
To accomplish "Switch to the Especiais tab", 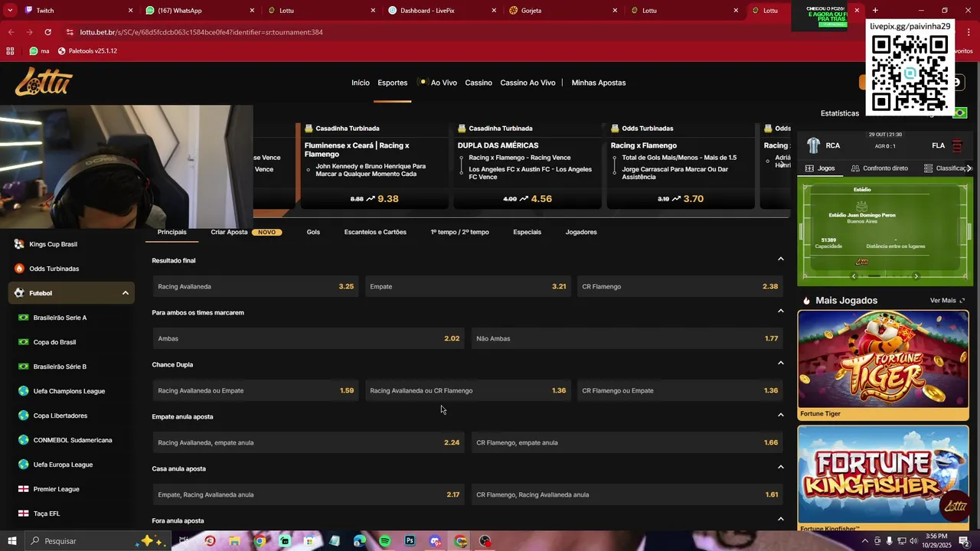I will coord(527,232).
